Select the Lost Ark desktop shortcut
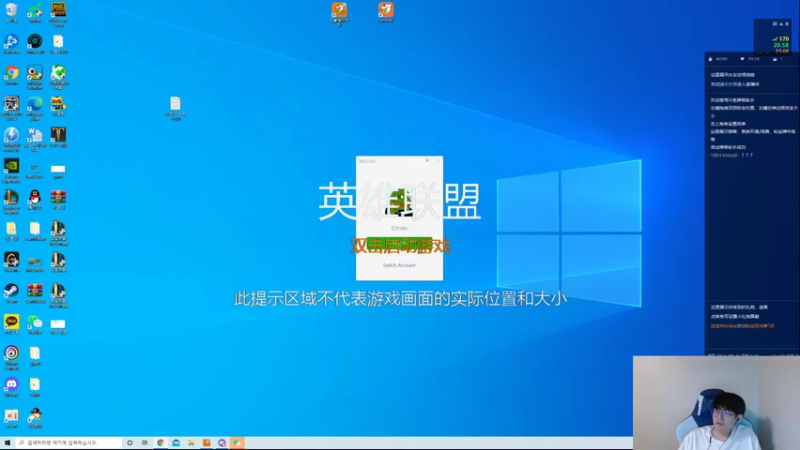The image size is (800, 450). click(58, 137)
